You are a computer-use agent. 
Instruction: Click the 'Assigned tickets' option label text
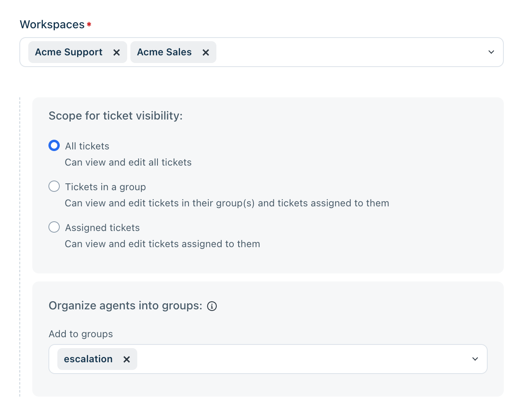[x=103, y=228]
